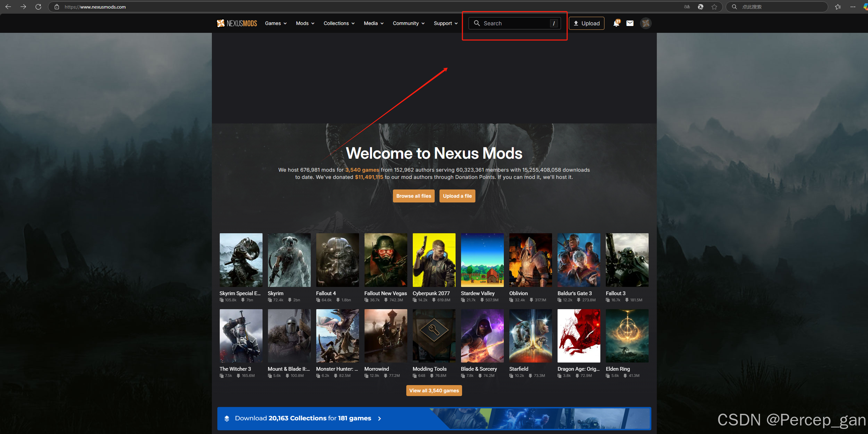The width and height of the screenshot is (868, 434).
Task: Open the Cyberpunk 2077 game thumbnail
Action: pos(434,260)
